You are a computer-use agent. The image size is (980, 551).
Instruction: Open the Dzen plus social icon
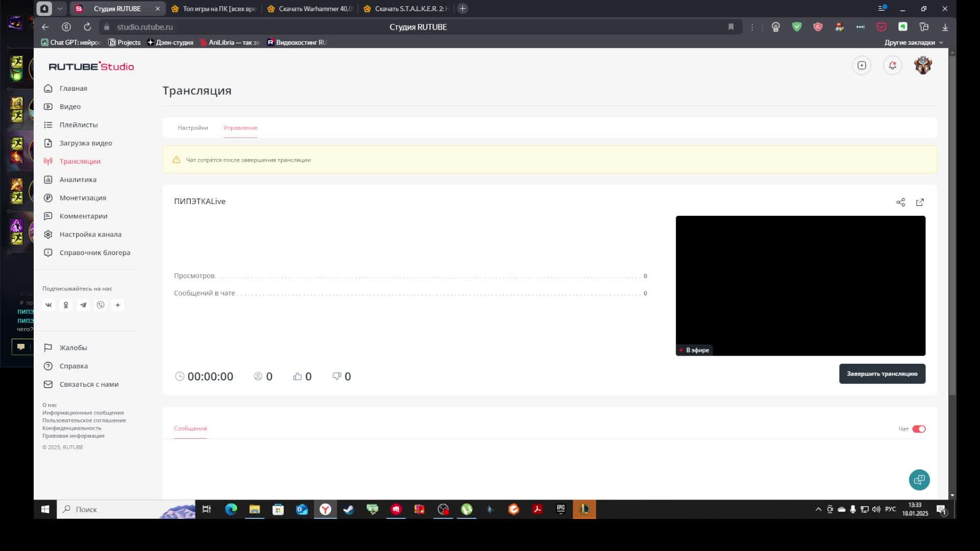point(118,305)
